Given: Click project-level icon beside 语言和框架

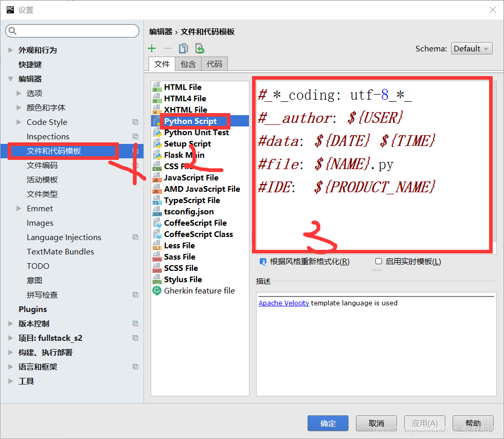Looking at the screenshot, I should click(135, 367).
